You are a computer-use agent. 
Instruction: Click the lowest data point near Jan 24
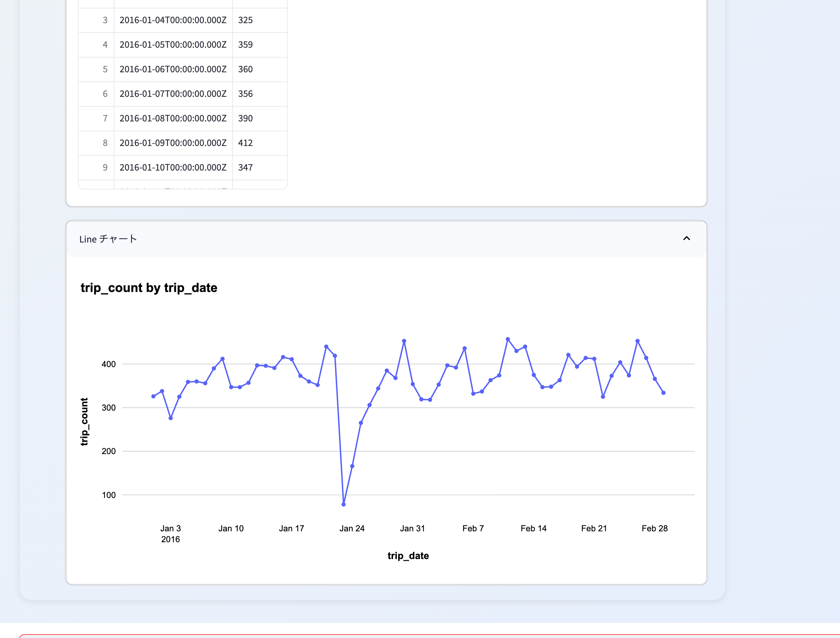pyautogui.click(x=343, y=504)
